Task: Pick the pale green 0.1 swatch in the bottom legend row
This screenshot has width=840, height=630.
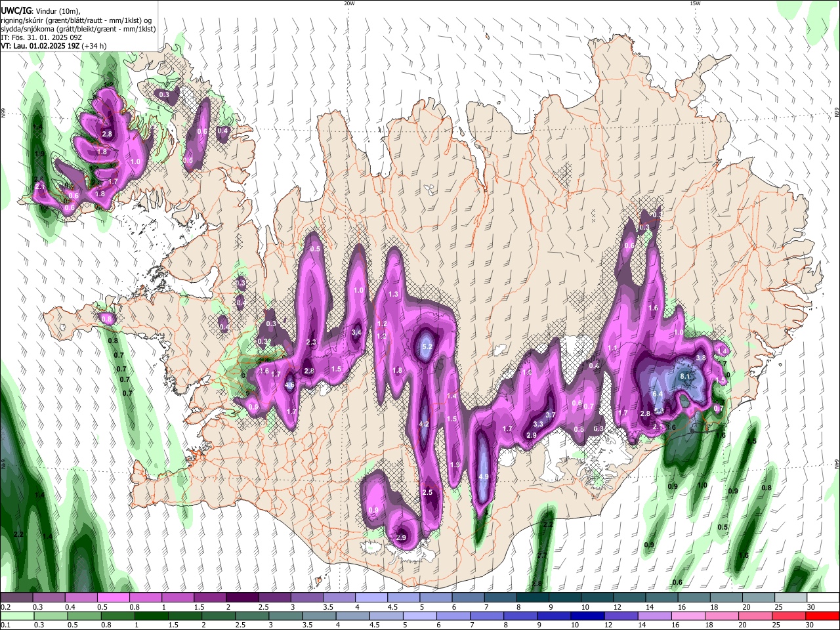Action: (17, 616)
